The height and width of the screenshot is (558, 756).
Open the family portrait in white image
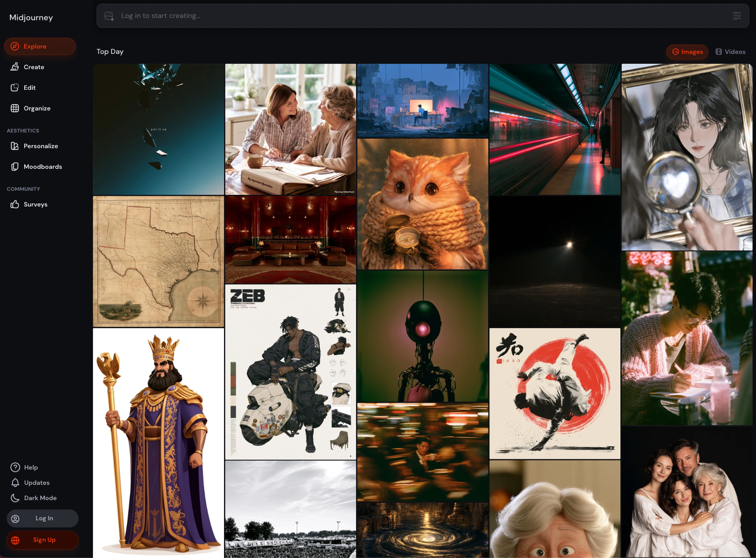click(687, 492)
